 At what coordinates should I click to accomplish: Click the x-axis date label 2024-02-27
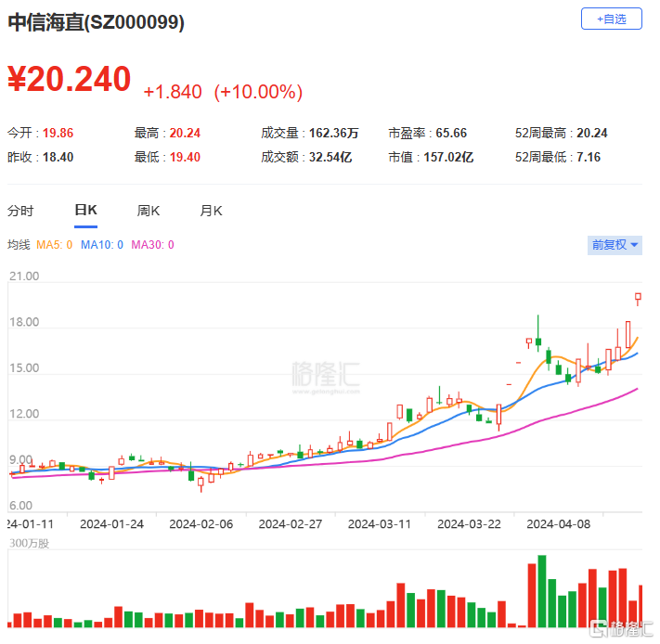point(291,524)
